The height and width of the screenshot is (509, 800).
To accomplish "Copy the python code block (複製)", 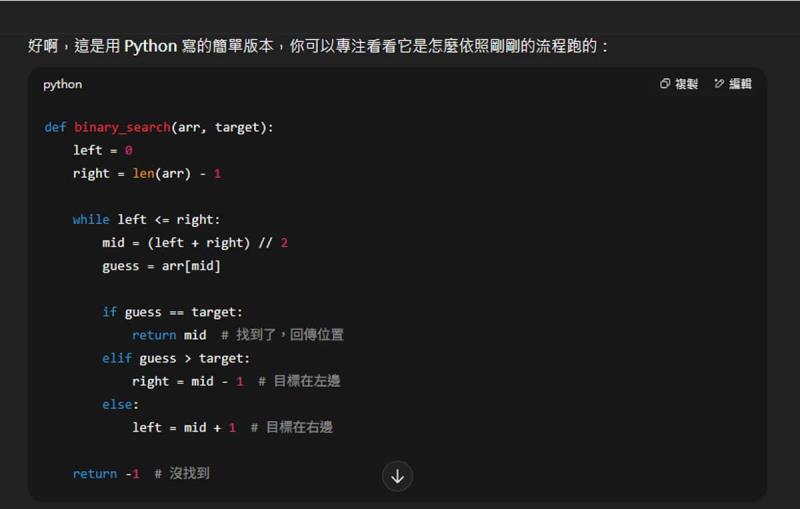I will (678, 84).
